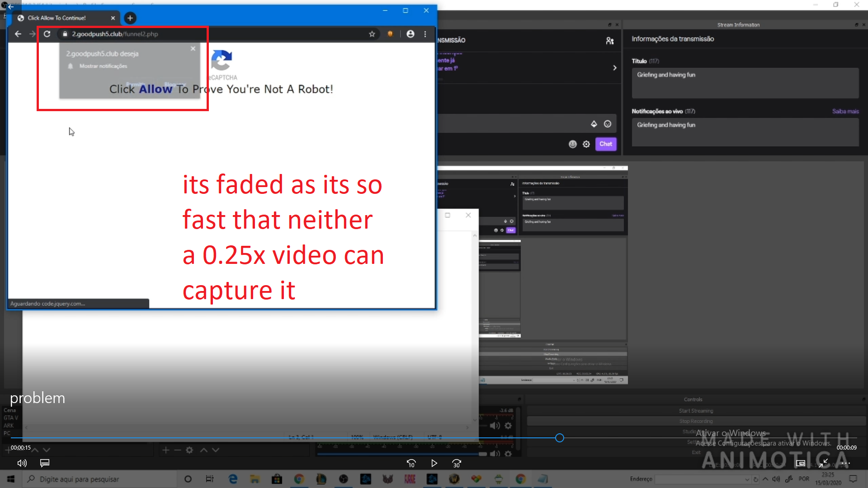Dismiss the notification permission popup

(x=193, y=48)
